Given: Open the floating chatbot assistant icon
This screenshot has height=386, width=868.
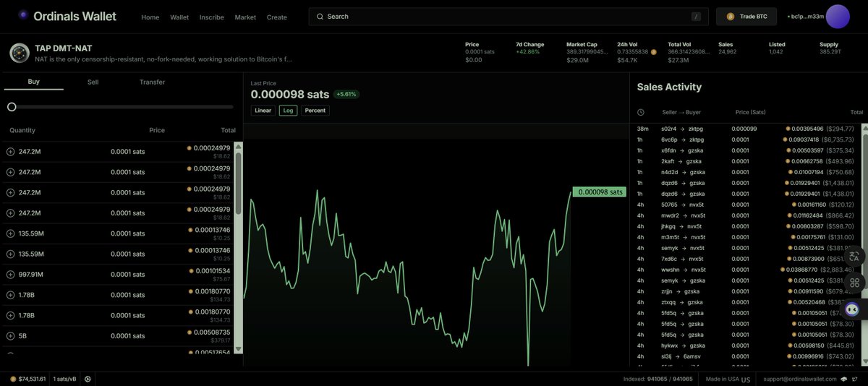Looking at the screenshot, I should click(852, 309).
